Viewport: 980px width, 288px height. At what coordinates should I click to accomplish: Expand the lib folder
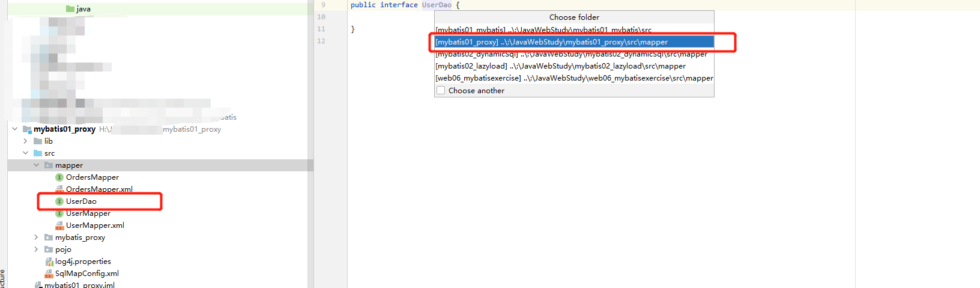(x=25, y=141)
